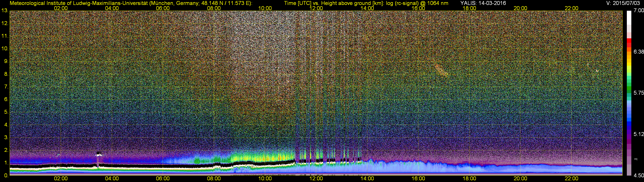Click the 02:00 label on the top time axis
This screenshot has height=182, width=644.
tap(61, 8)
